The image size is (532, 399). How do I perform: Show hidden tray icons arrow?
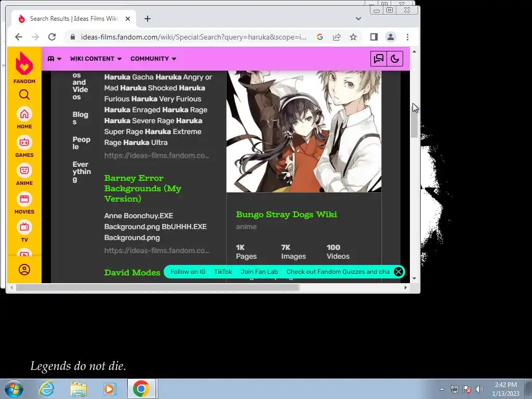(x=442, y=389)
